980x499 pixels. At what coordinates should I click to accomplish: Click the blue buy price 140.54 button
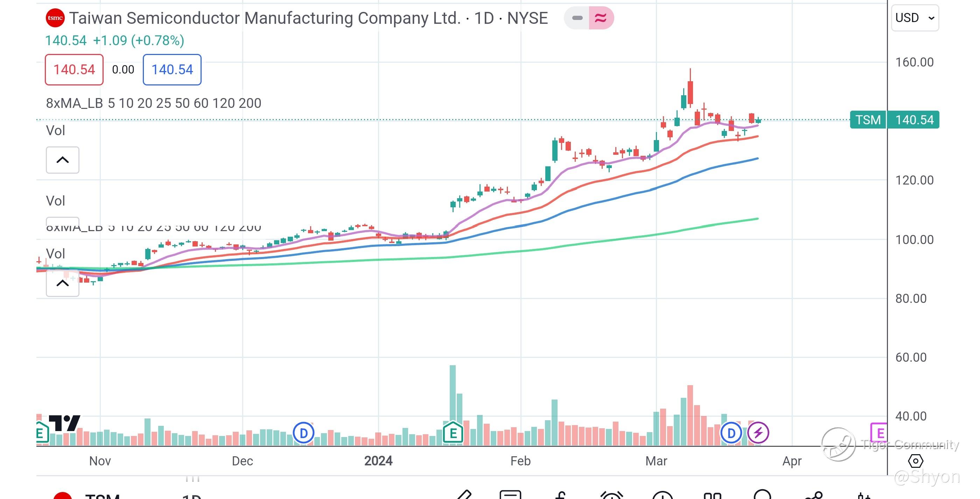pos(172,70)
